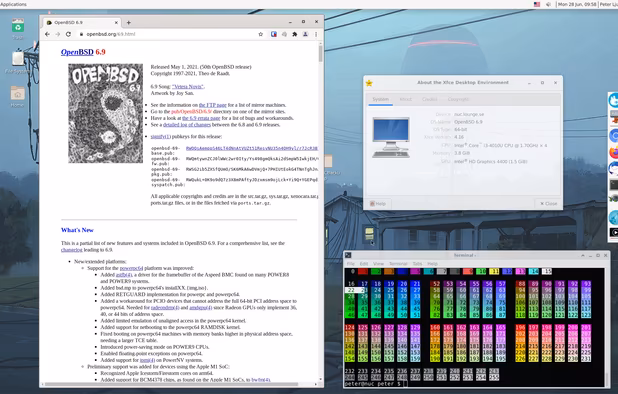Image resolution: width=618 pixels, height=394 pixels.
Task: Go back using the browser back arrow
Action: tap(47, 34)
